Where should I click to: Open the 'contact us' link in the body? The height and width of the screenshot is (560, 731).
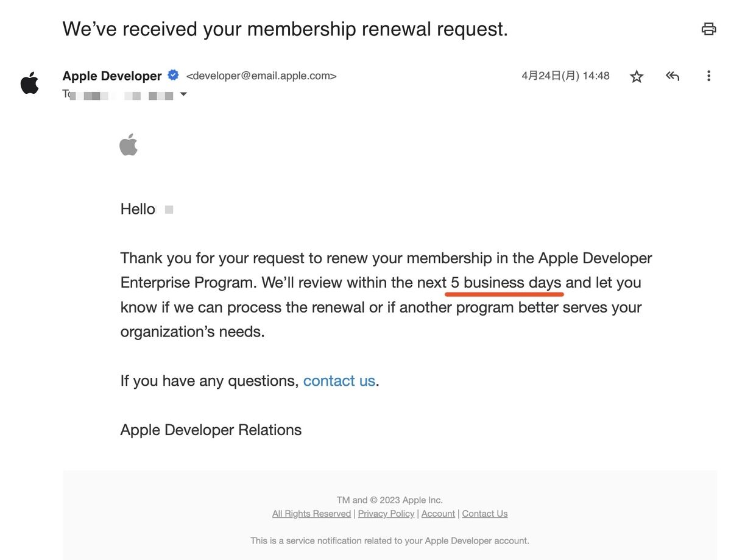pos(339,381)
